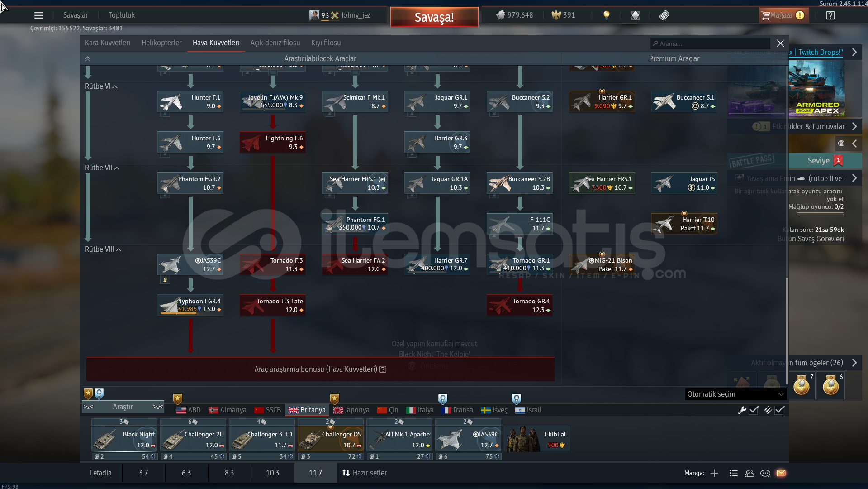Open the main hamburger menu
The width and height of the screenshot is (868, 489).
(x=39, y=15)
